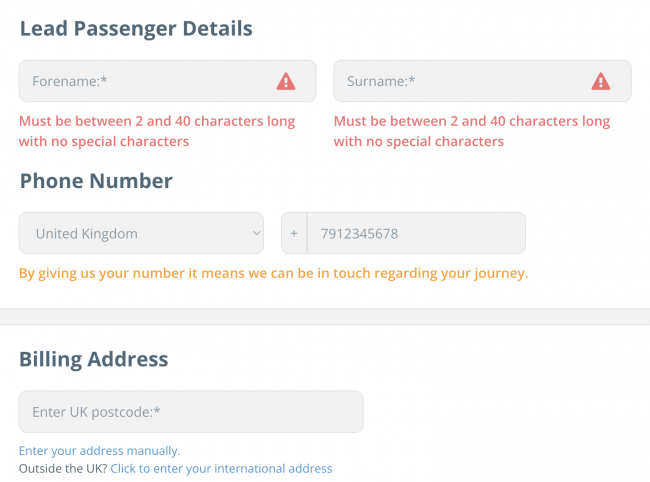This screenshot has height=482, width=650.
Task: Click the Billing Address heading
Action: pos(94,359)
